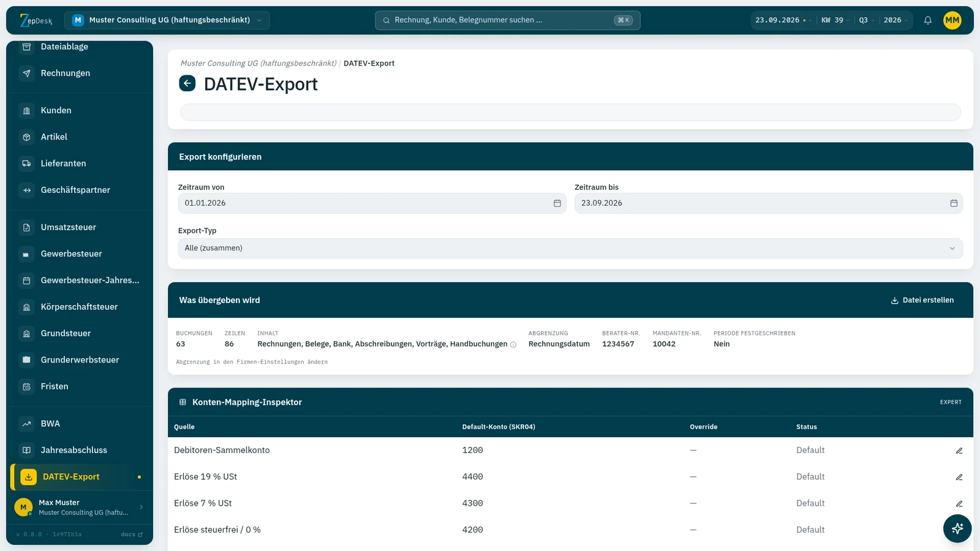Click the Körperschaftsteuer icon

(x=26, y=307)
